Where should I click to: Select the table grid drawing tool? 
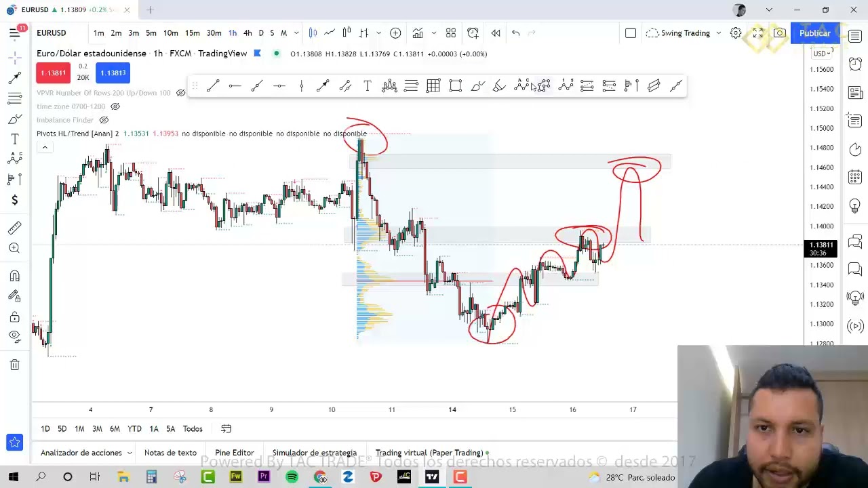(x=433, y=85)
